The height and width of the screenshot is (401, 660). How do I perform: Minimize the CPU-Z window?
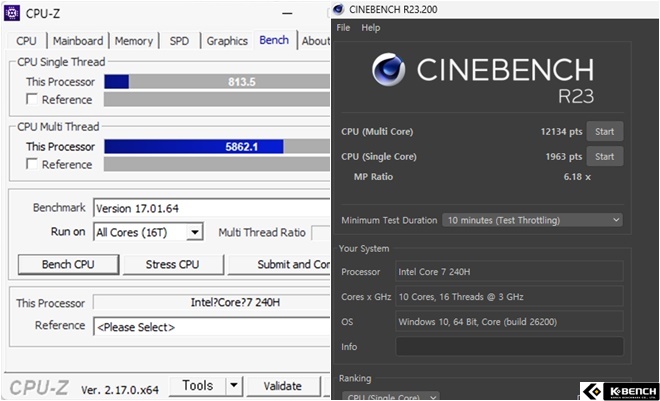coord(287,13)
